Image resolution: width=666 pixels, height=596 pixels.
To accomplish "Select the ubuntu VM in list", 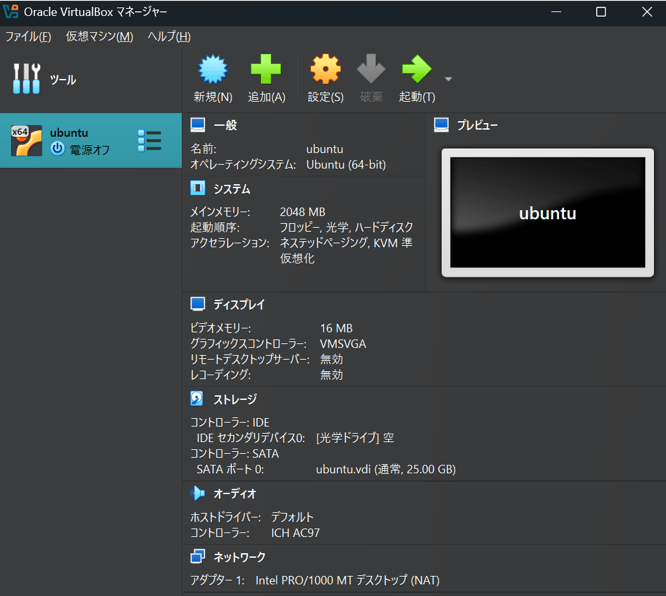I will [x=91, y=141].
